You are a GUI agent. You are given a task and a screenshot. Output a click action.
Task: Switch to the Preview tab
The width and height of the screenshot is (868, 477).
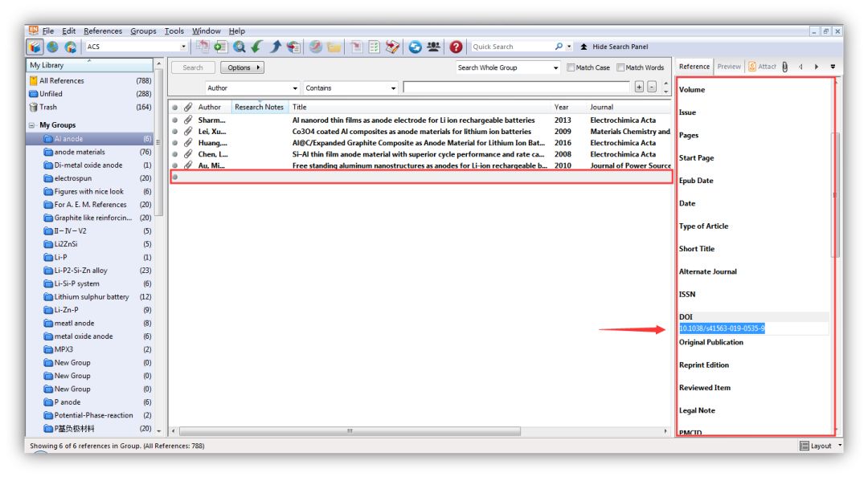coord(728,67)
